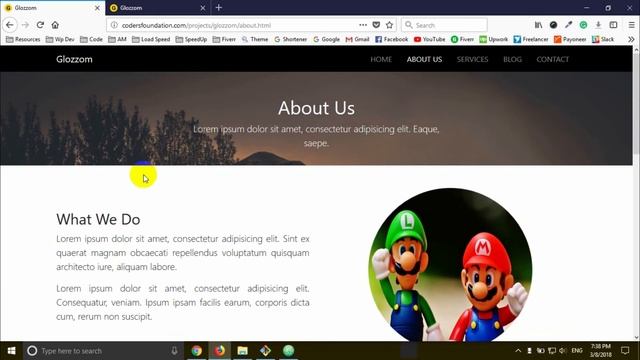
Task: Open the Code bookmark folder
Action: tap(91, 39)
